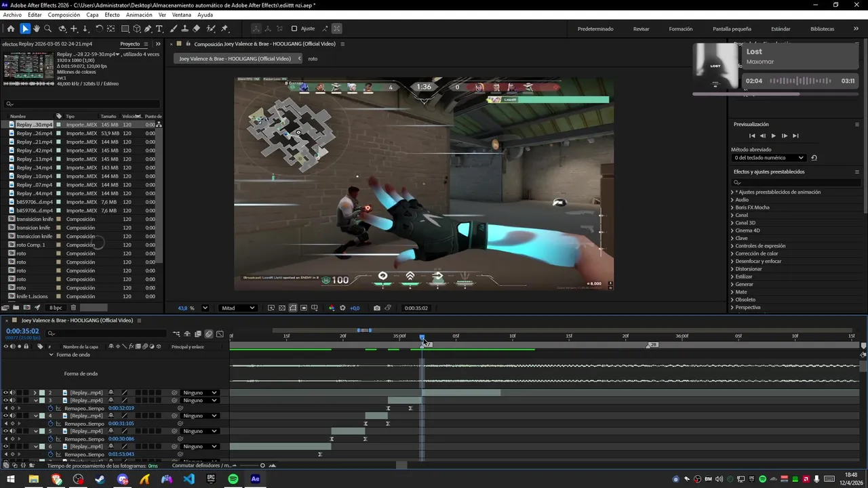This screenshot has width=868, height=488.
Task: Toggle the Ajuste snapping checkbox
Action: pyautogui.click(x=294, y=28)
